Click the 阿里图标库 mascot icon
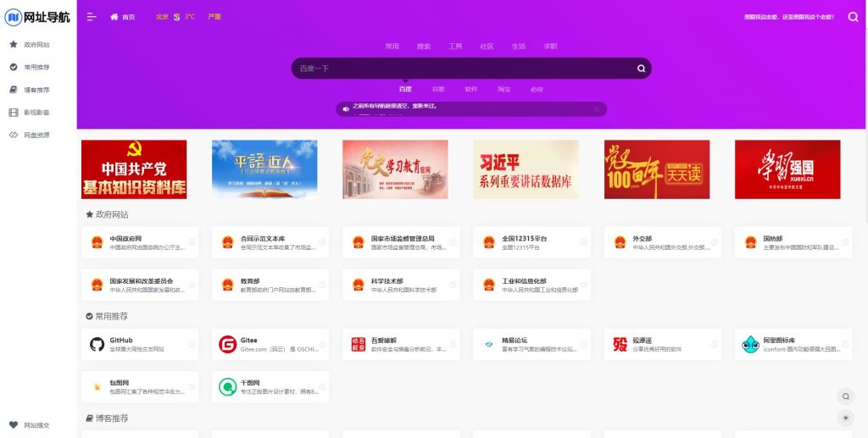868x438 pixels. pyautogui.click(x=751, y=345)
